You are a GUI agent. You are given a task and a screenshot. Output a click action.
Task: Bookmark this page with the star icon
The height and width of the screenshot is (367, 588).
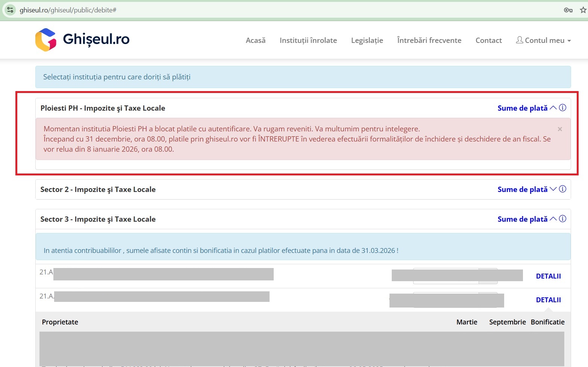point(583,10)
